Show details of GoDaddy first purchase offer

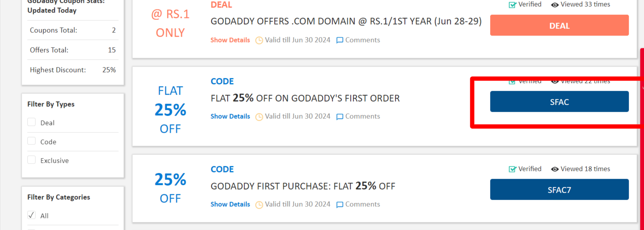230,204
